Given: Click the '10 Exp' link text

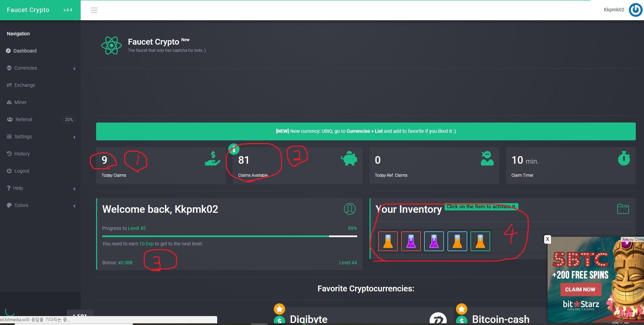Looking at the screenshot, I should point(147,244).
